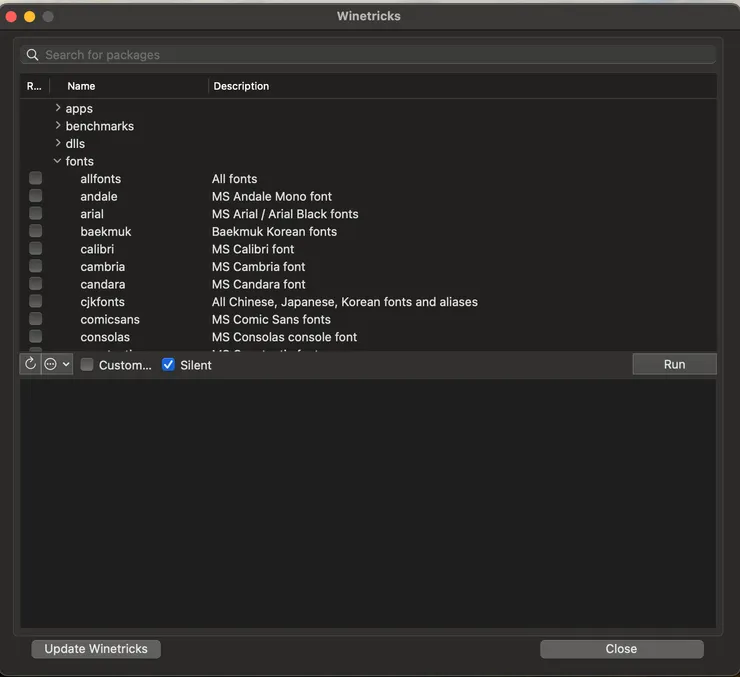Check the cjkfonts checkbox
The image size is (740, 677).
(35, 301)
